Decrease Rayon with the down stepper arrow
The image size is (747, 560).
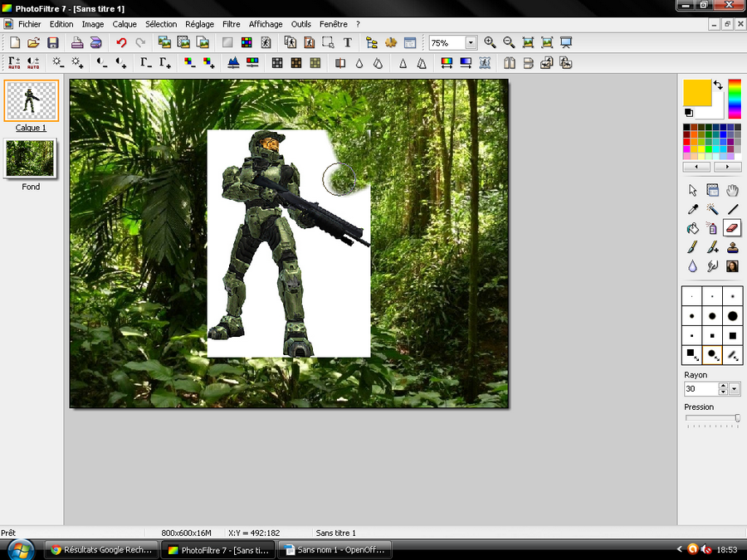click(x=723, y=392)
